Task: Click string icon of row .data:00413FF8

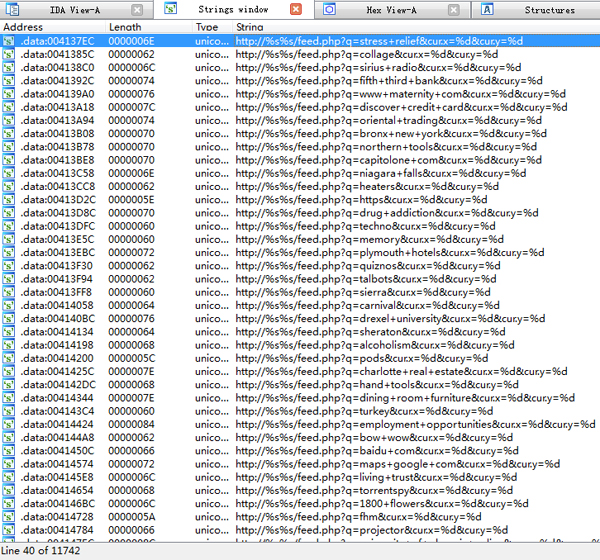Action: click(x=9, y=292)
